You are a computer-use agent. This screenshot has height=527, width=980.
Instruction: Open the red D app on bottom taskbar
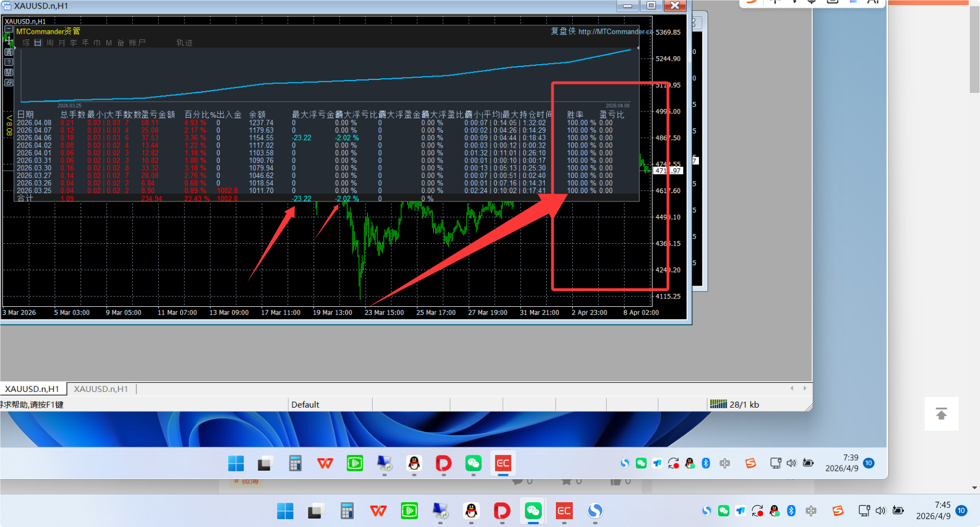coord(502,511)
